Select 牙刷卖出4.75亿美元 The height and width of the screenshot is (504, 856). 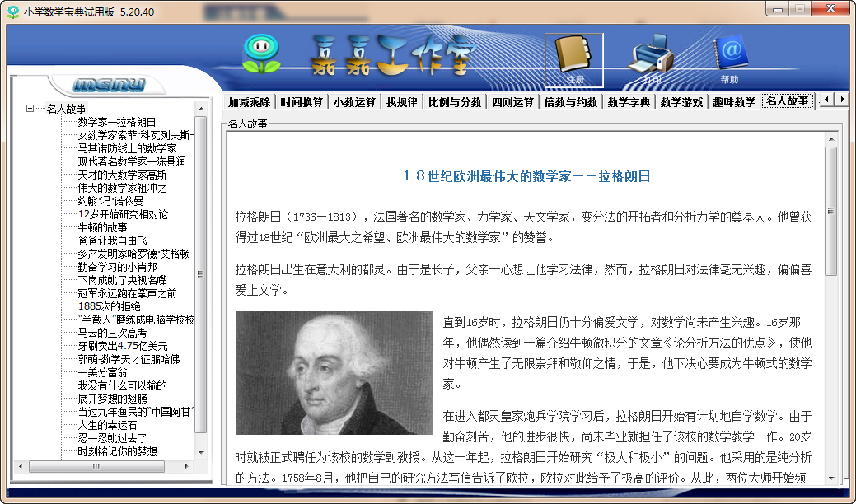click(x=123, y=346)
